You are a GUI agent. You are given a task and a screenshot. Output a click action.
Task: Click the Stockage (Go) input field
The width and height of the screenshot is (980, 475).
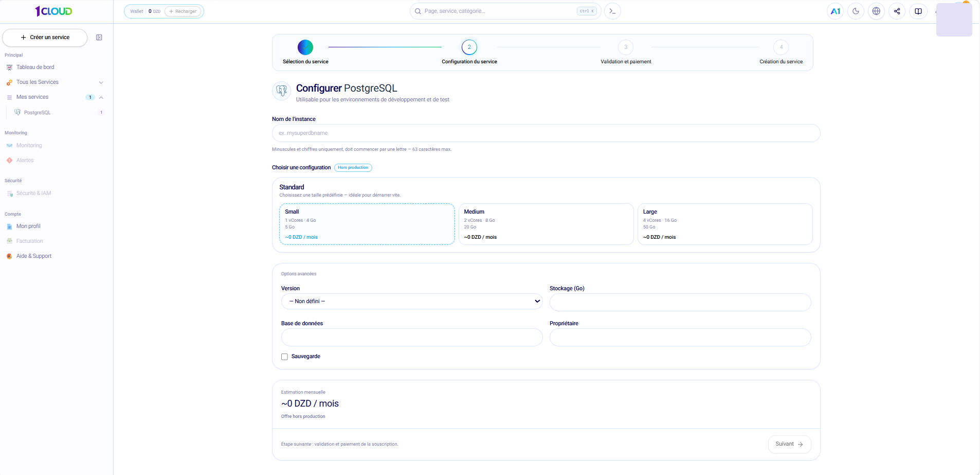pos(680,302)
